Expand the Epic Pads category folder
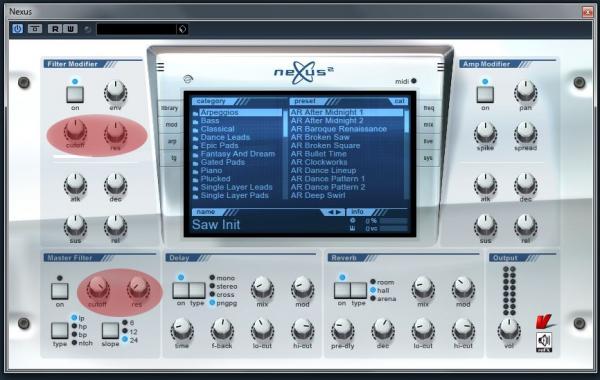Viewport: 600px width, 380px height. [x=219, y=146]
